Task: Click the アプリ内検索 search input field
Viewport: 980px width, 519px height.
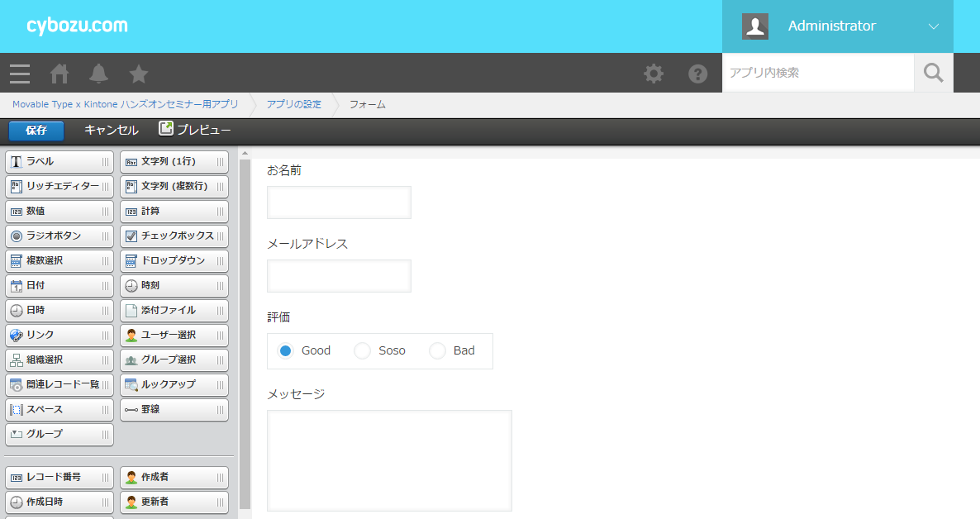Action: [x=817, y=73]
